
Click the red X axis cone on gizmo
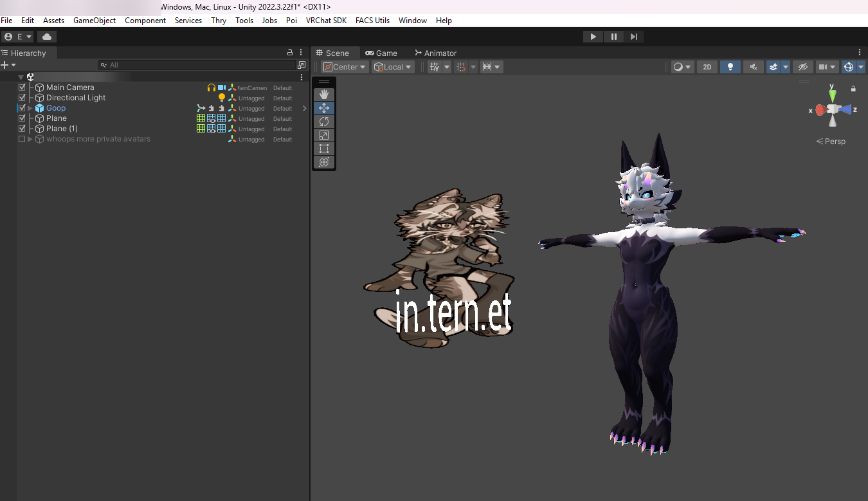click(x=820, y=110)
